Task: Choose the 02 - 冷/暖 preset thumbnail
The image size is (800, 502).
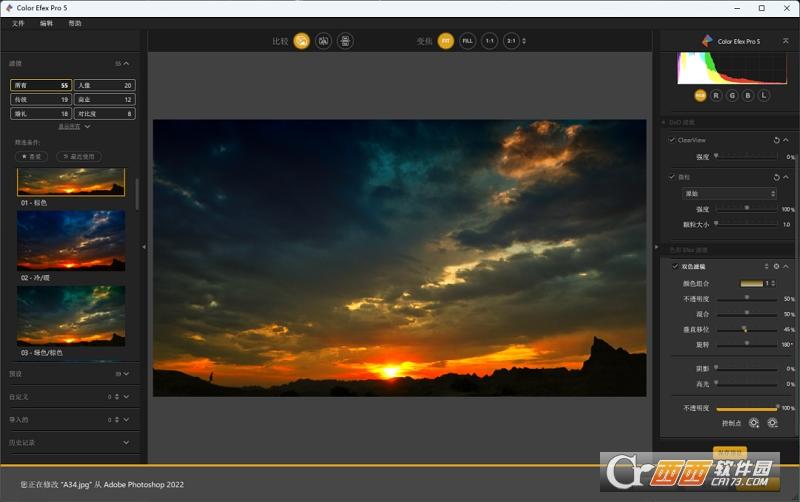Action: pos(71,241)
